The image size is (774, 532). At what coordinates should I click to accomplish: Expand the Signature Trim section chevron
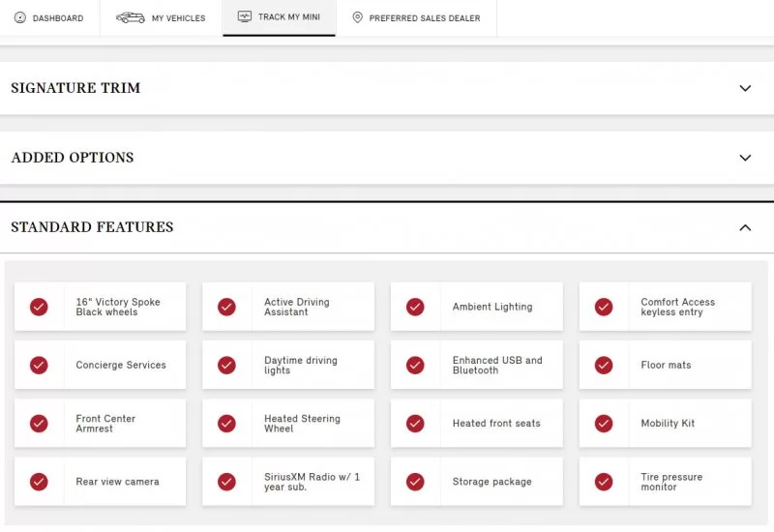[x=745, y=88]
